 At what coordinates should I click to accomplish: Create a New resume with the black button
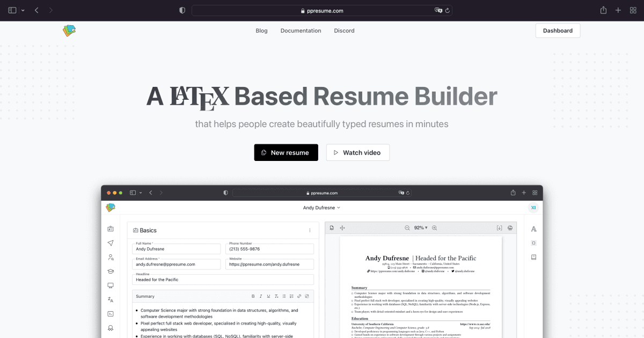pos(286,152)
